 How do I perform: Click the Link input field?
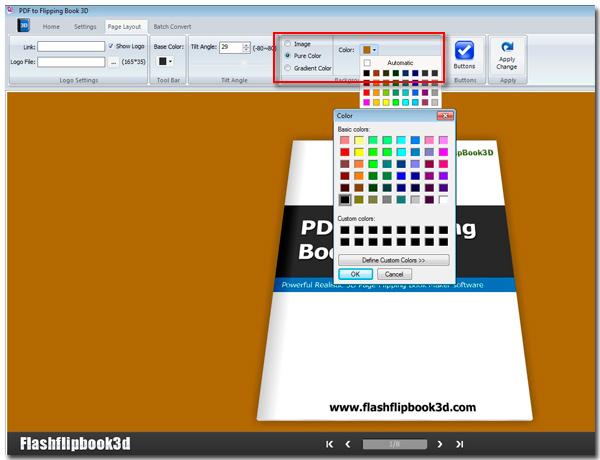tap(71, 46)
